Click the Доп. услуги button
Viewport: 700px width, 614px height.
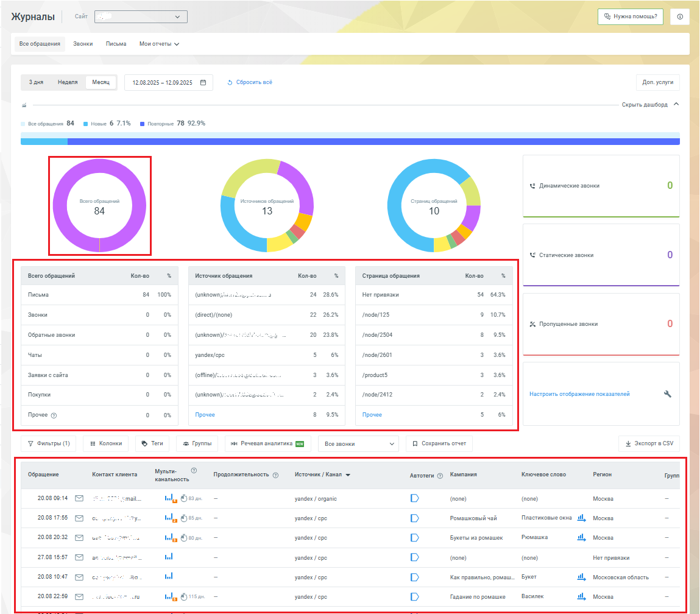click(657, 83)
